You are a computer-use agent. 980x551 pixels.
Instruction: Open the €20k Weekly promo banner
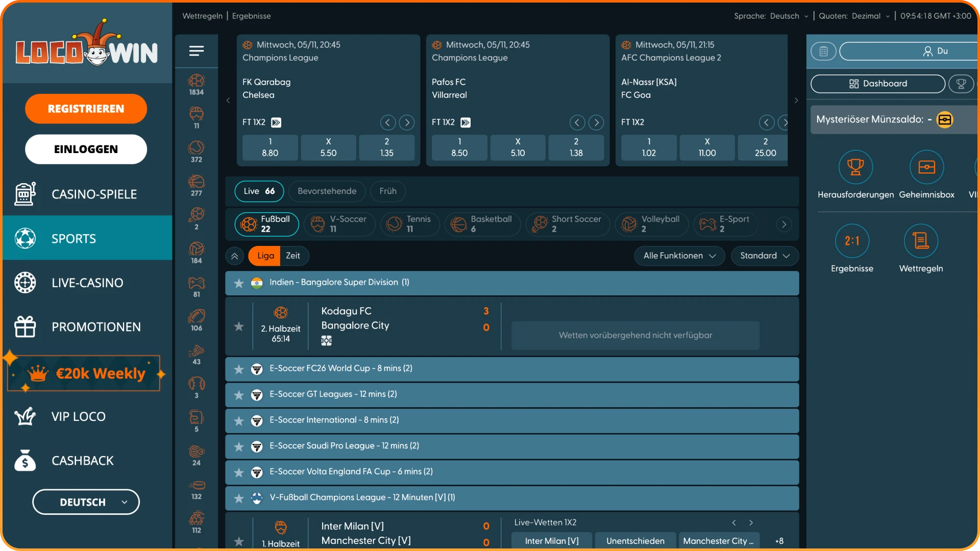(x=85, y=373)
